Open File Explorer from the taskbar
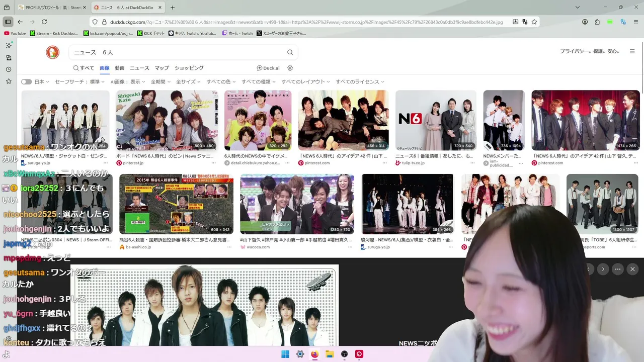 (x=330, y=354)
